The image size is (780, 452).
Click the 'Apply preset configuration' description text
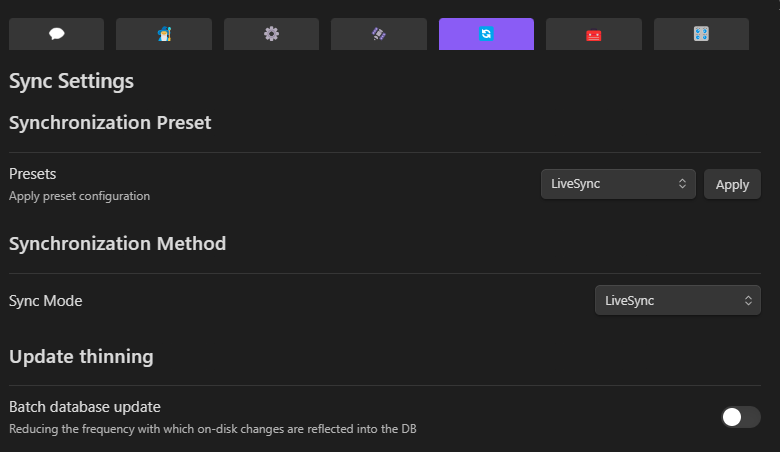[x=79, y=196]
